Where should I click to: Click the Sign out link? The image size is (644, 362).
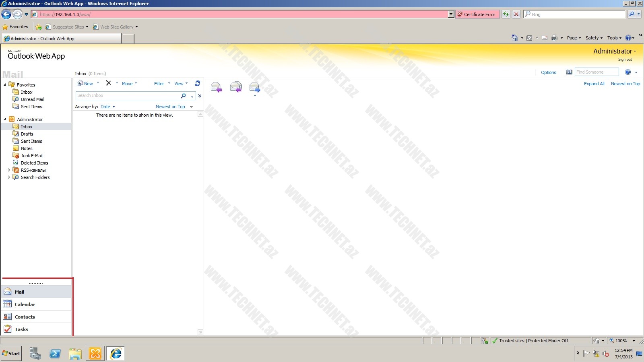(x=625, y=60)
